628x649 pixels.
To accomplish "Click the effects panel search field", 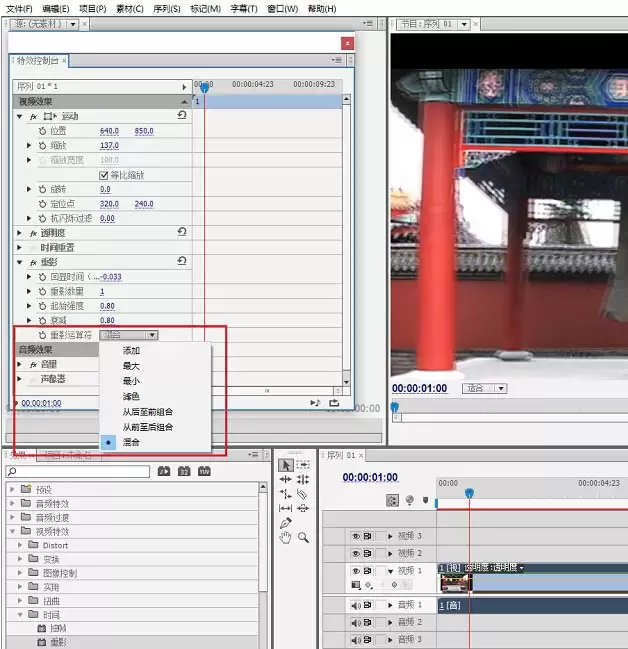I will pos(77,471).
